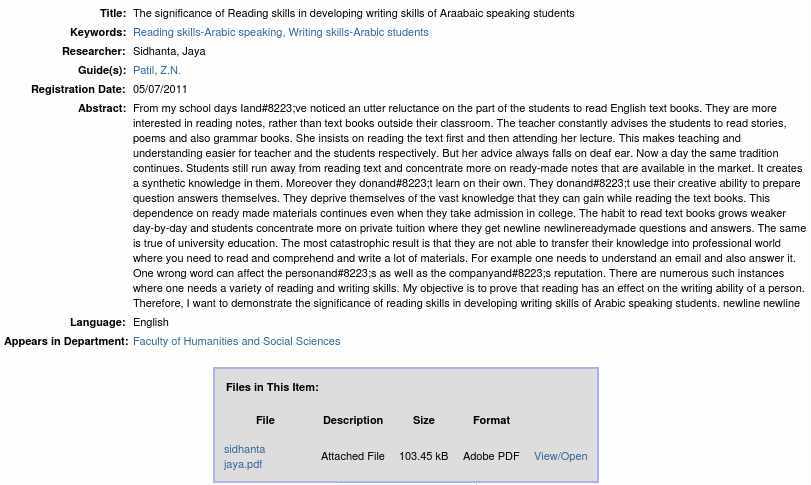Follow the guide link "Patil, Z.N."

point(156,70)
